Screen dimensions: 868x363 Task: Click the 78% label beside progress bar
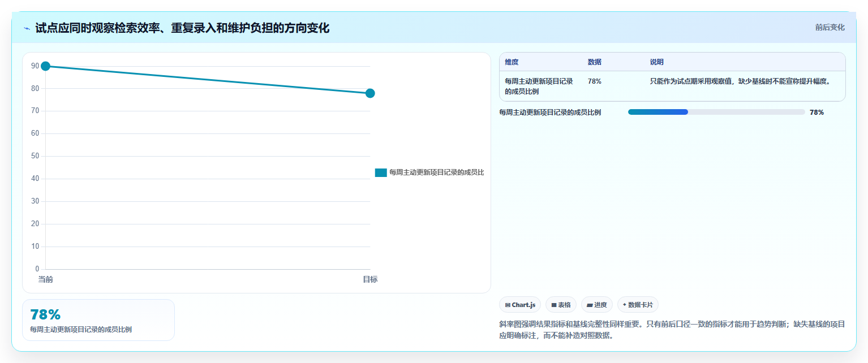click(817, 112)
